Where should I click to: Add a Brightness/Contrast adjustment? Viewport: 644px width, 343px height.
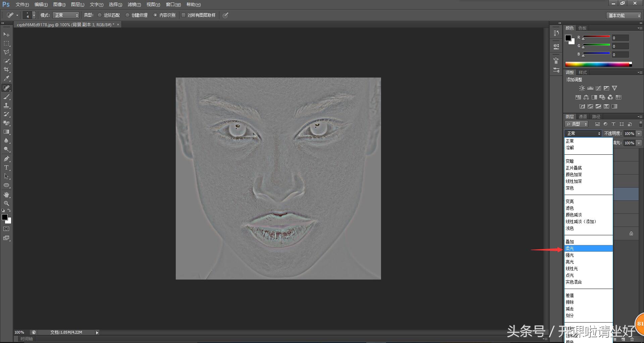[x=582, y=88]
